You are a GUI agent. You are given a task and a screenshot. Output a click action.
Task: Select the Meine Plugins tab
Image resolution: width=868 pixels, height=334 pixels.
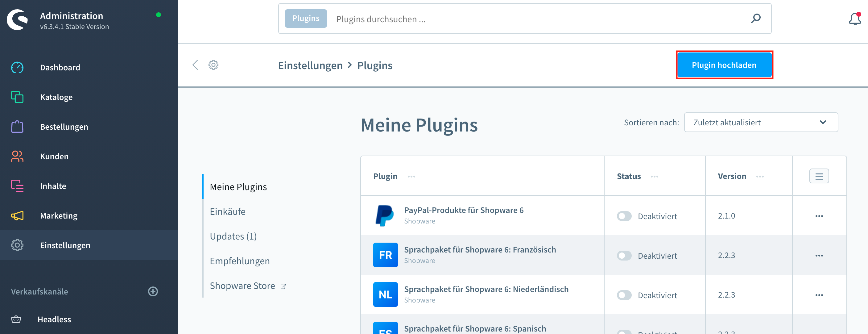coord(238,186)
